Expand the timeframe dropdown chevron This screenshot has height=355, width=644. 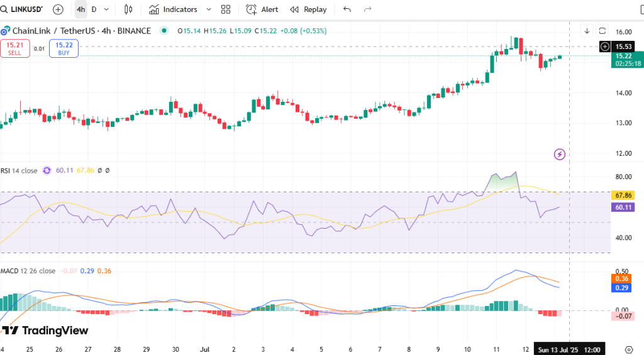tap(107, 9)
